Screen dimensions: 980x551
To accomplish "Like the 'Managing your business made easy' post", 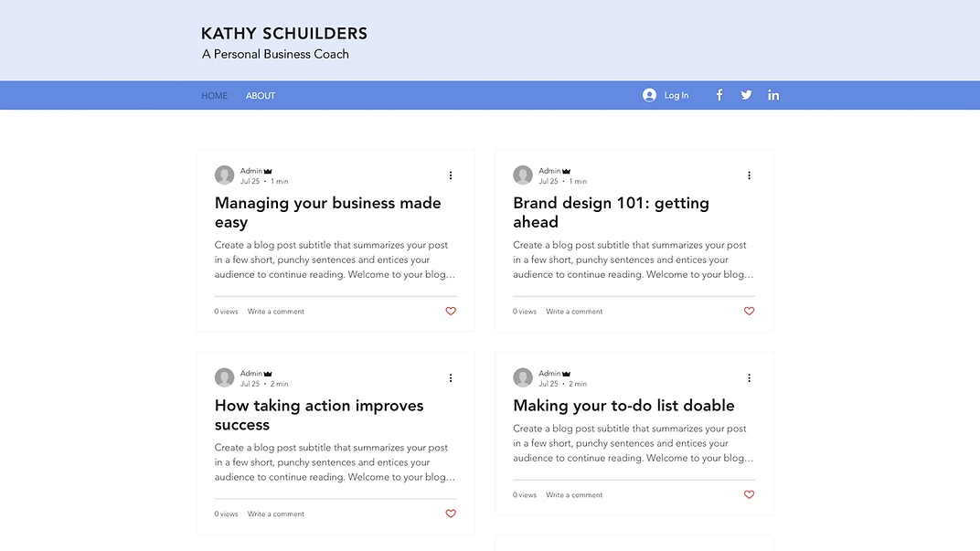I will [x=451, y=312].
